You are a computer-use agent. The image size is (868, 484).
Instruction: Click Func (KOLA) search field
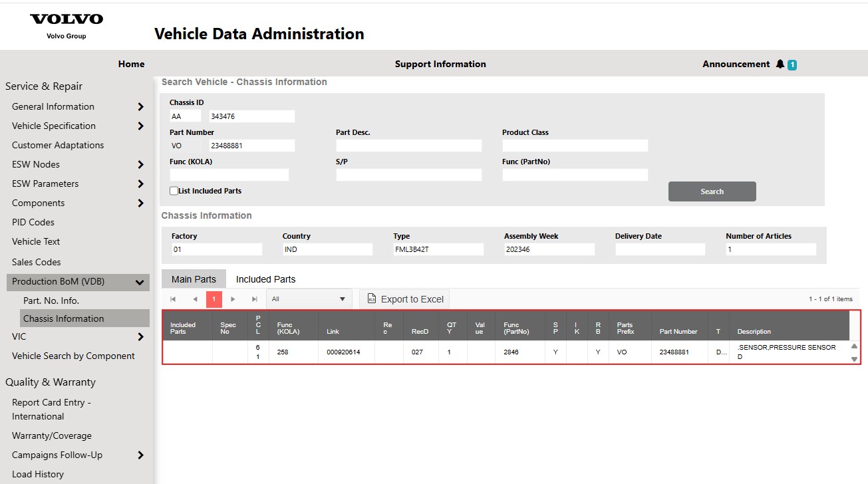coord(229,175)
